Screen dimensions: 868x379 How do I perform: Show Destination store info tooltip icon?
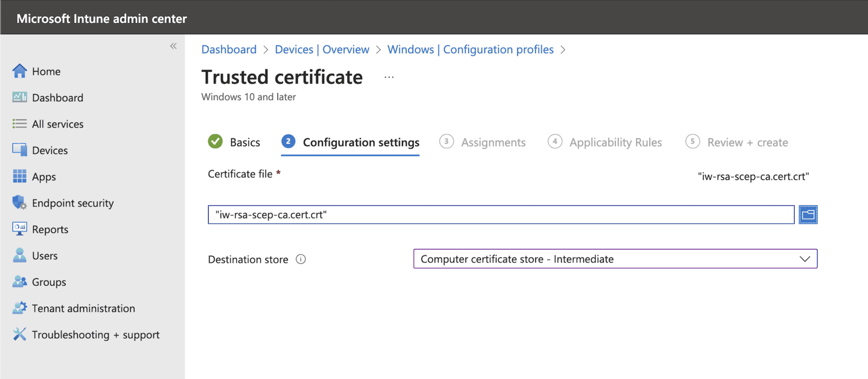tap(301, 259)
